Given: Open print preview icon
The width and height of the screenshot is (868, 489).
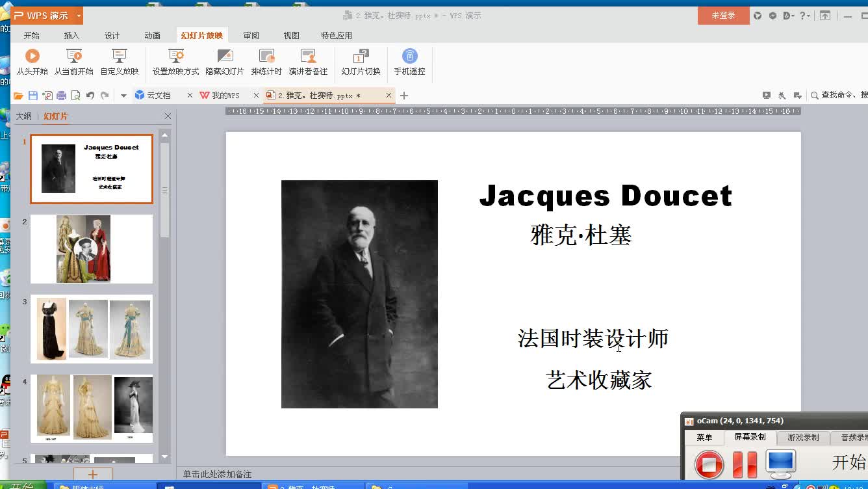Looking at the screenshot, I should click(76, 96).
